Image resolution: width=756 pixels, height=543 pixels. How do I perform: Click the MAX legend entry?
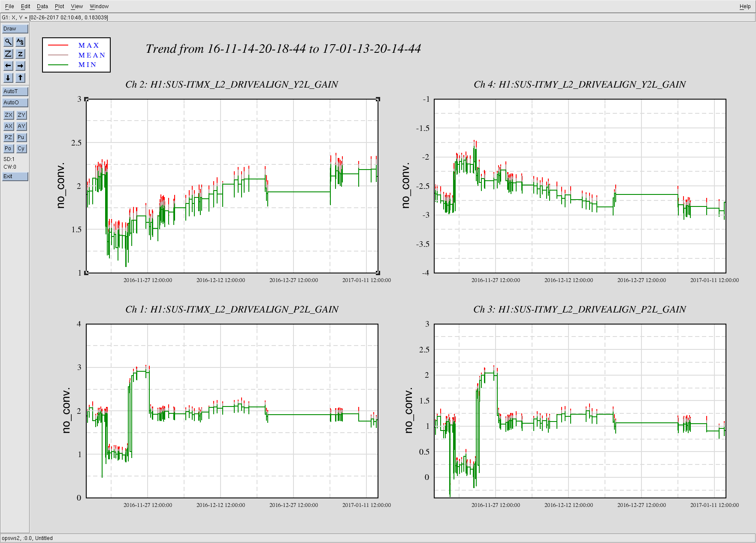[x=89, y=45]
